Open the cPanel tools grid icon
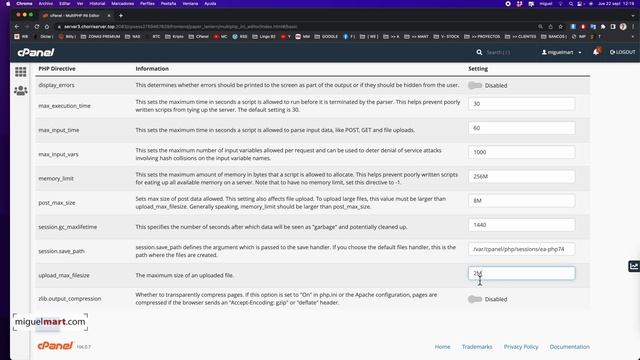Viewport: 640px width, 360px height. coord(20,72)
